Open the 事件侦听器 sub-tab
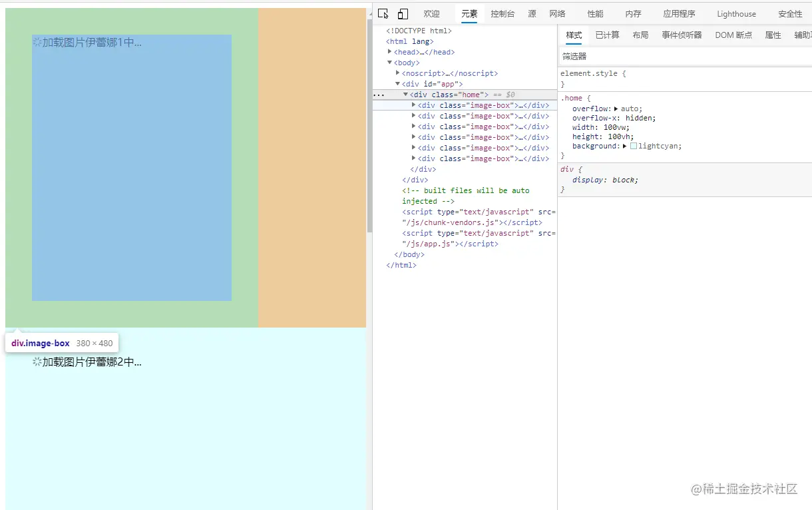Screen dimensions: 812x510 [682, 35]
